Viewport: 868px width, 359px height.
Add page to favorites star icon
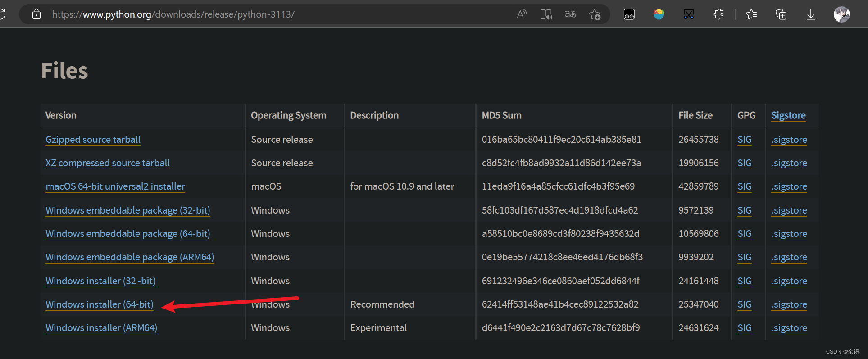tap(595, 14)
